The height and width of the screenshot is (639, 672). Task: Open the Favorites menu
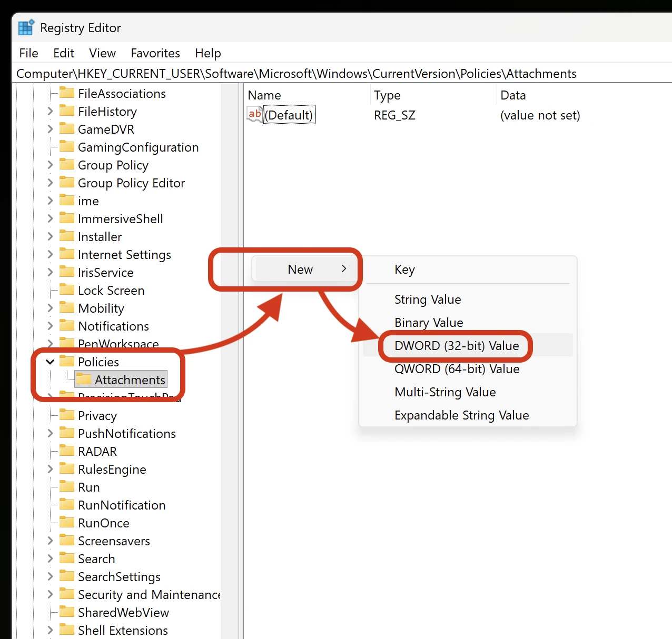click(x=155, y=53)
